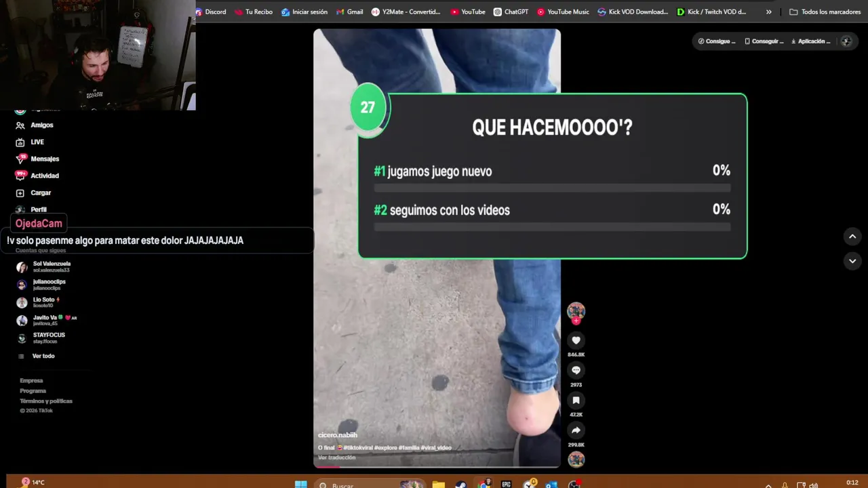This screenshot has width=868, height=488.
Task: Open Epic Games Launcher from the taskbar
Action: (506, 485)
